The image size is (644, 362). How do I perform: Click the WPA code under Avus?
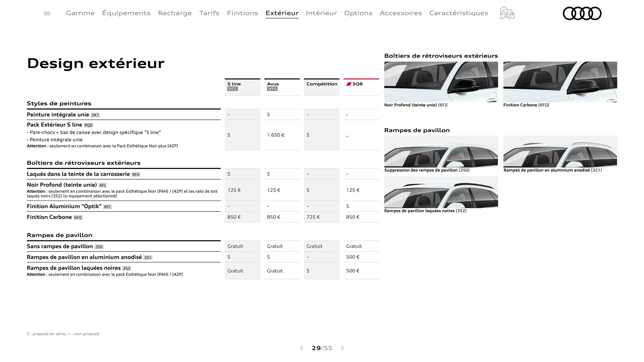(x=272, y=89)
